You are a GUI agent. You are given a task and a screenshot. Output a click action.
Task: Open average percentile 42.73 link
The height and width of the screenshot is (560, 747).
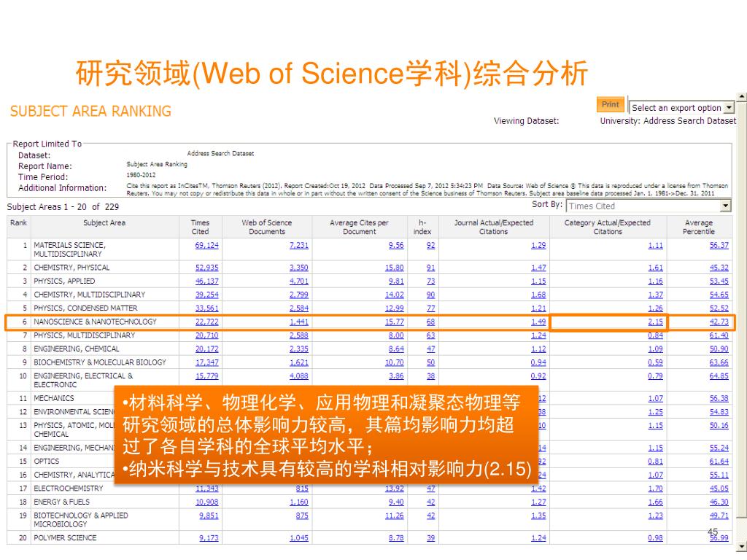[x=719, y=322]
